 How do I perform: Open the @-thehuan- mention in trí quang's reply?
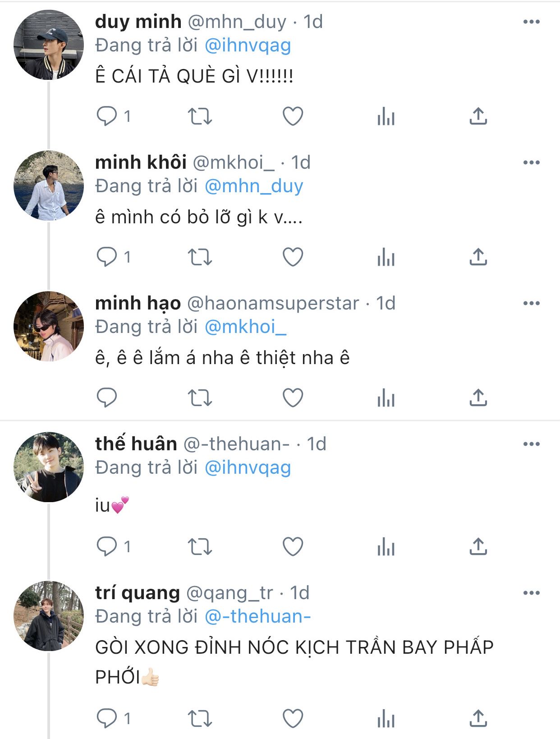[x=257, y=616]
